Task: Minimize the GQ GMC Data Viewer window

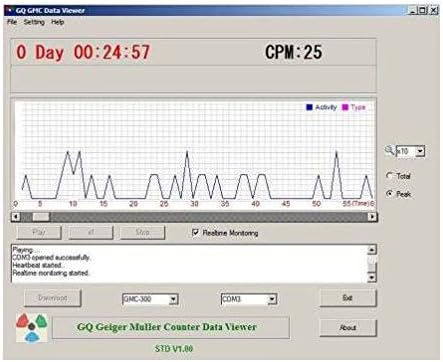Action: (x=413, y=10)
